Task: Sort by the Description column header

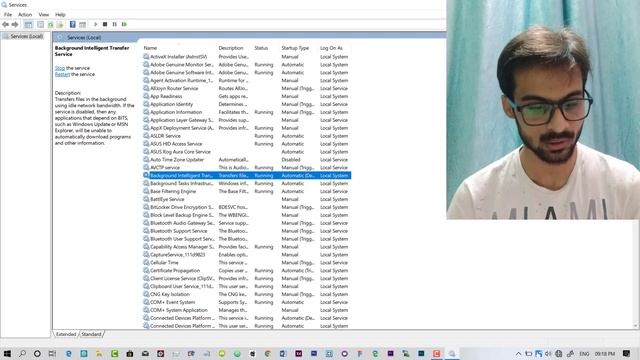Action: (x=231, y=48)
